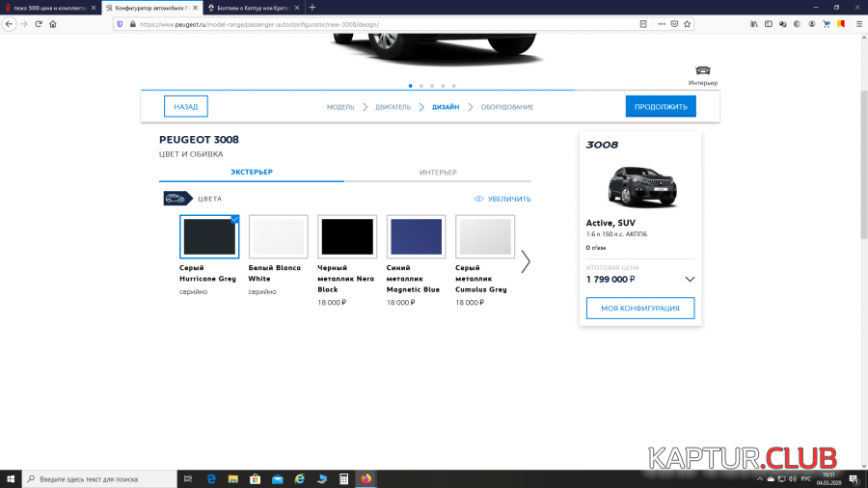Expand the itogovaya price details chevron
Screen dimensions: 868x488
(x=690, y=280)
